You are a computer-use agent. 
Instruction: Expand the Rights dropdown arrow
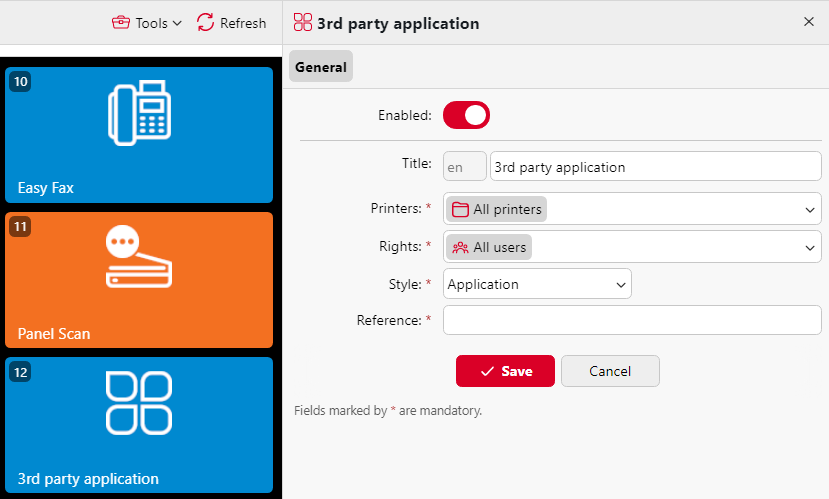[x=809, y=247]
